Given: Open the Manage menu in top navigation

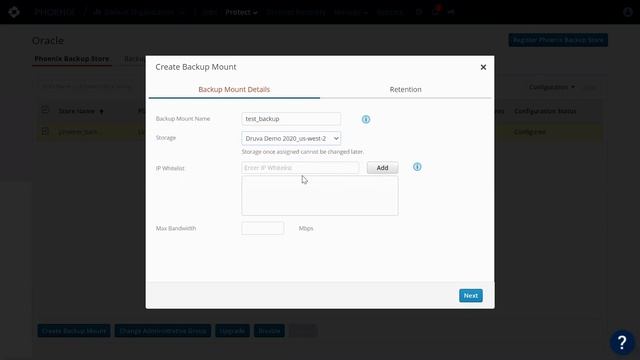Looking at the screenshot, I should [351, 12].
